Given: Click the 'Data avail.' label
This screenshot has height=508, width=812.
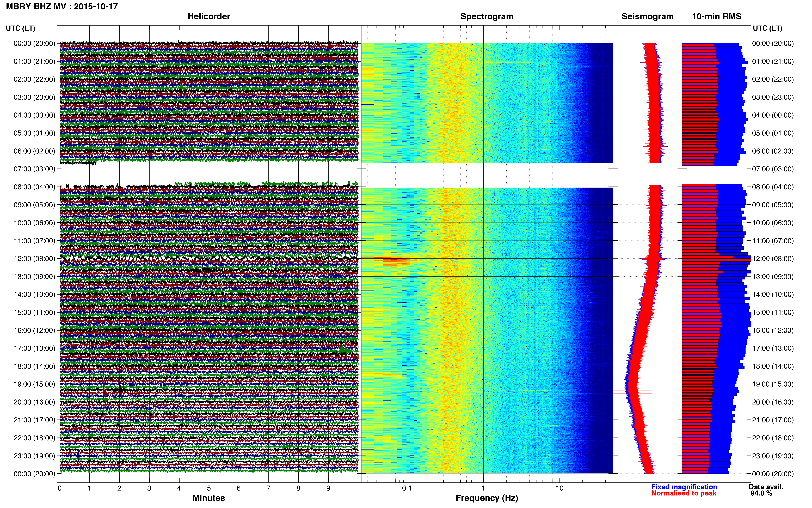Looking at the screenshot, I should (x=766, y=487).
